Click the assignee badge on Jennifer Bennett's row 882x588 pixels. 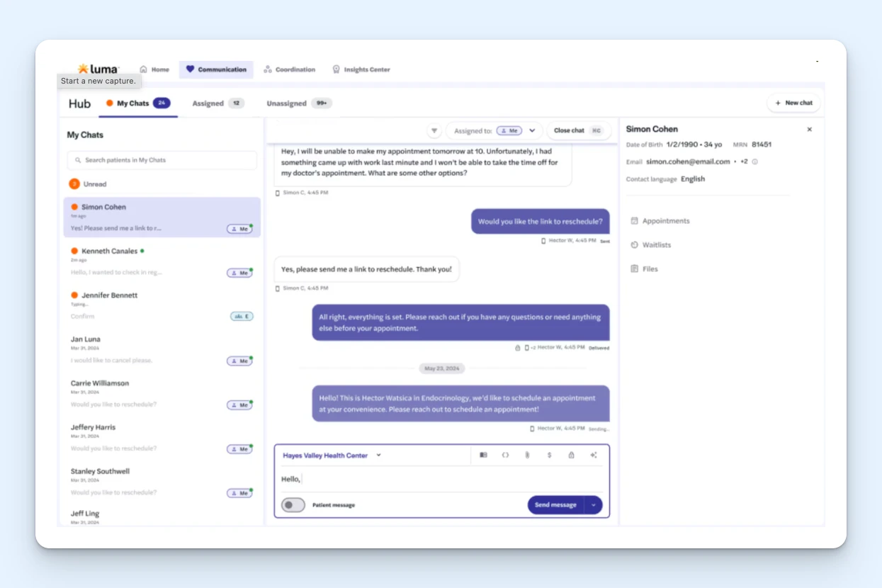pyautogui.click(x=242, y=317)
